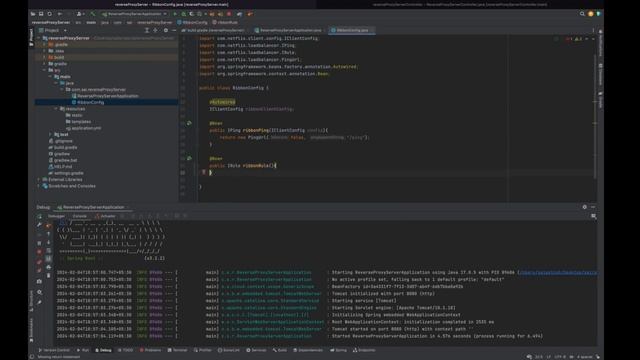This screenshot has width=640, height=360.
Task: Expand the .idea folder
Action: tap(44, 51)
